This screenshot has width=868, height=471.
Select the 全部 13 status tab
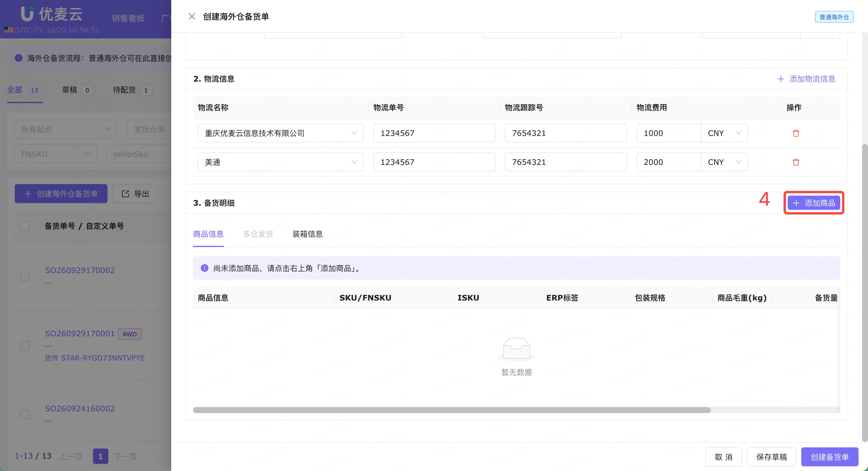coord(25,90)
